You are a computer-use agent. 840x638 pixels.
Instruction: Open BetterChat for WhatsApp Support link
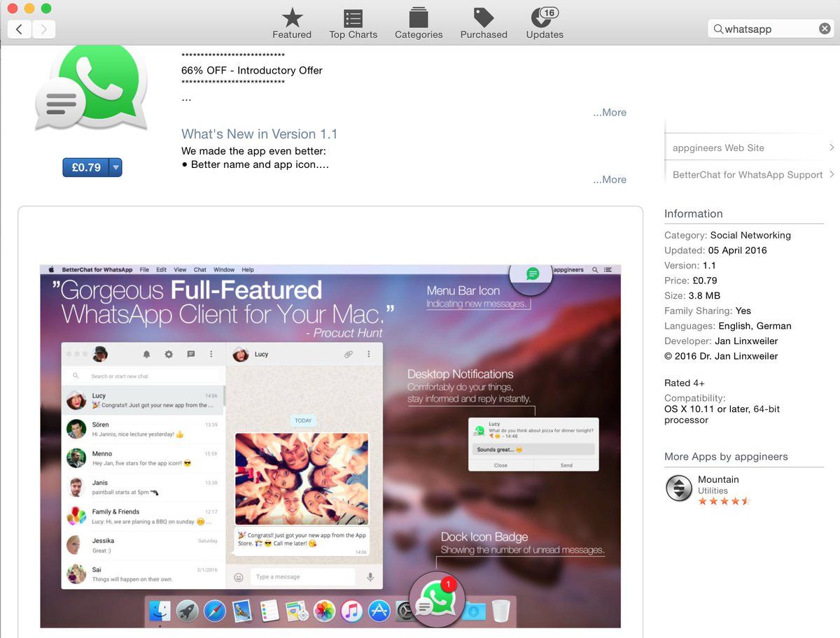coord(749,175)
